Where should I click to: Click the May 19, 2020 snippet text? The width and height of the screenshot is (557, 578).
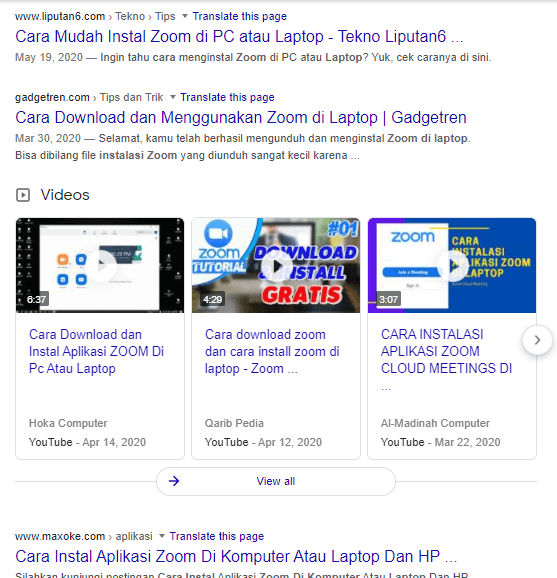(253, 58)
